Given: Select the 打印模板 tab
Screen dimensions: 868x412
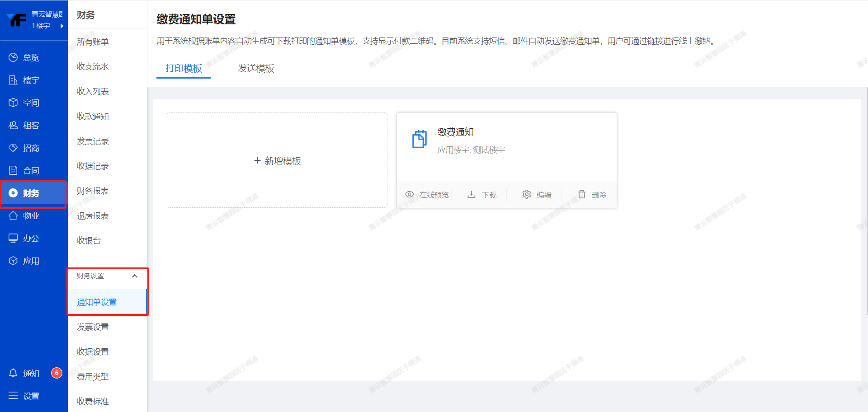Looking at the screenshot, I should tap(184, 68).
